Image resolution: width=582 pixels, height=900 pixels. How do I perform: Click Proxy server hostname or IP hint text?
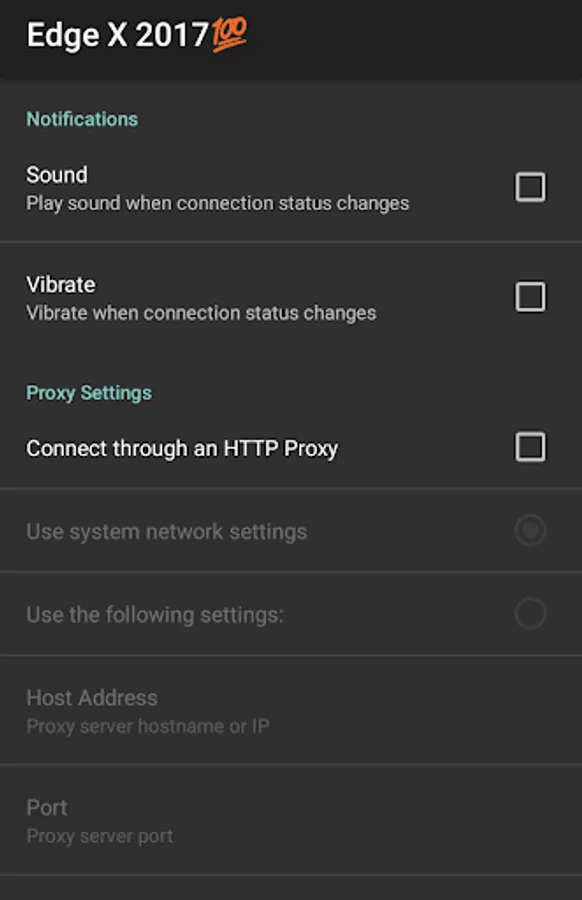click(x=146, y=727)
